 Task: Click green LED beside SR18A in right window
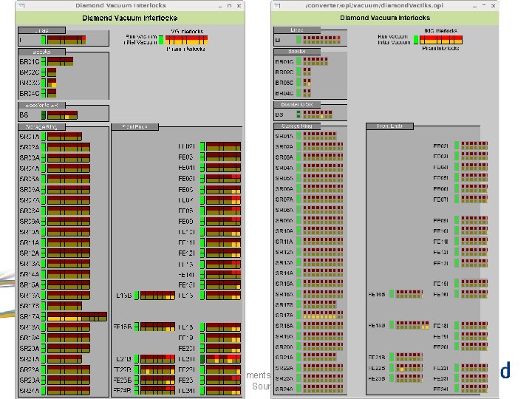click(299, 325)
